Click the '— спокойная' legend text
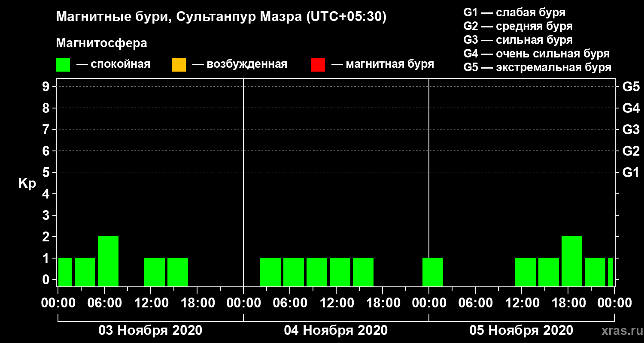This screenshot has width=644, height=343. (113, 64)
